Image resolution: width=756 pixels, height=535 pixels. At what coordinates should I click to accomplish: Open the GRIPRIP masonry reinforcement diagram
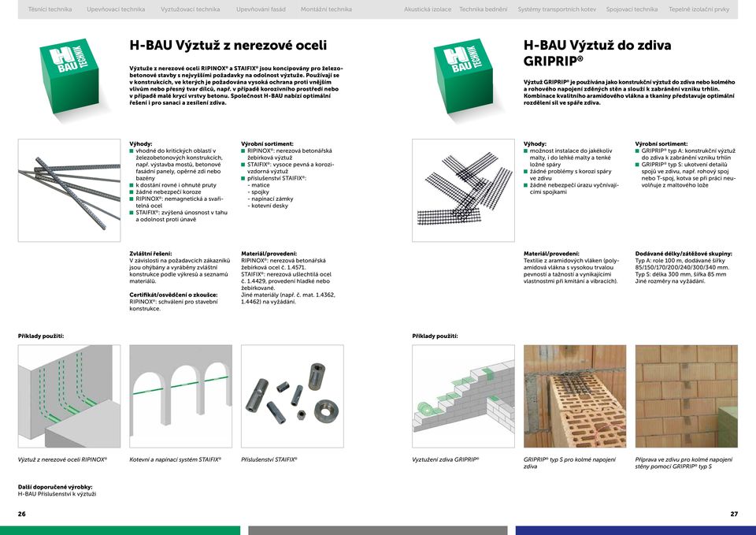463,396
